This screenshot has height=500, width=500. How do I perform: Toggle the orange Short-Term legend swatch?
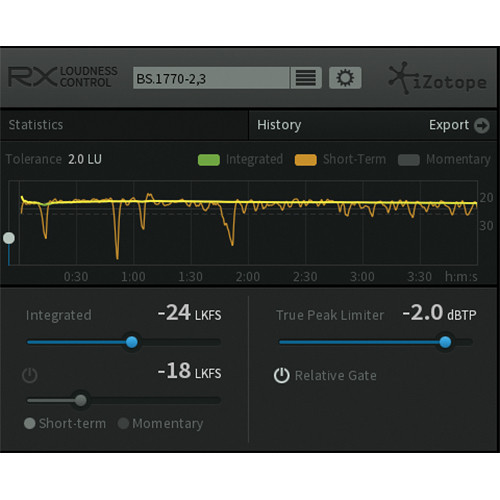306,160
